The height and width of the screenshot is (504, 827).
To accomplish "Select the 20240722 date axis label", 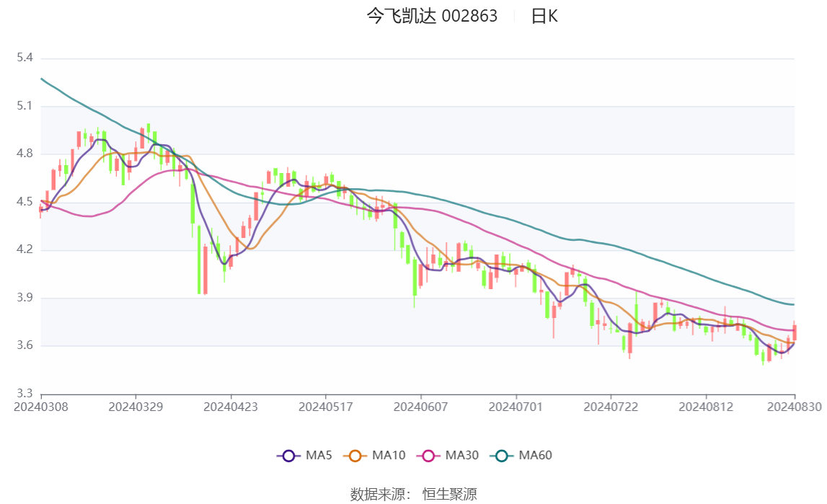I will click(x=611, y=407).
